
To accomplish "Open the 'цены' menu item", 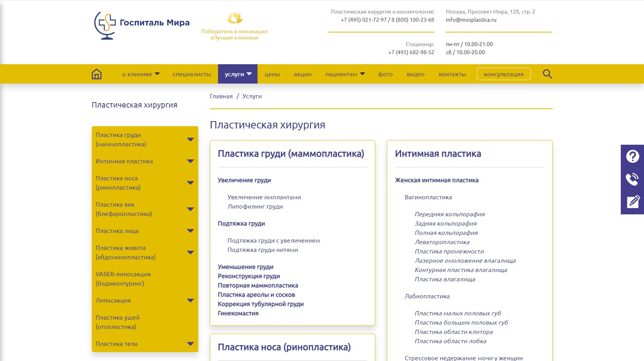I will (272, 74).
